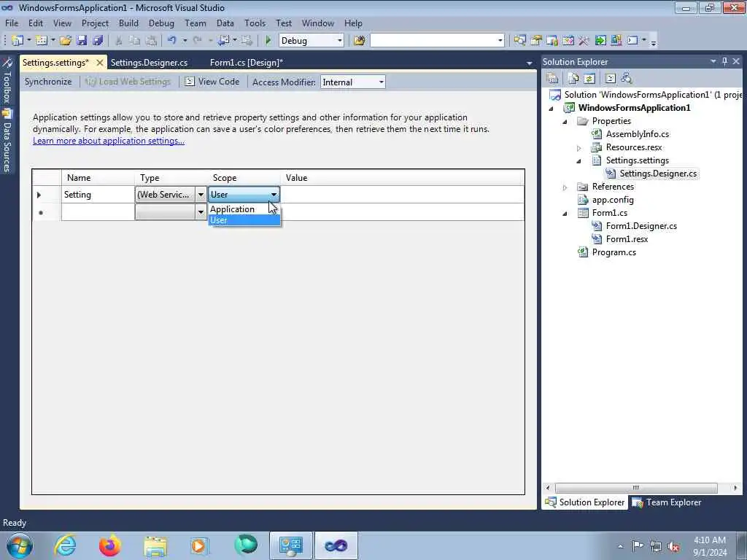
Task: Open the Toolbox wrench and hammer toolbar icon
Action: tap(584, 41)
